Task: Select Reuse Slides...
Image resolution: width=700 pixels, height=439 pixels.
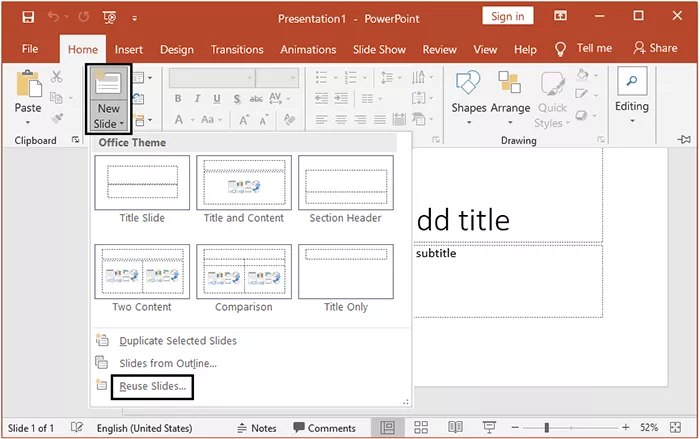Action: [x=152, y=386]
